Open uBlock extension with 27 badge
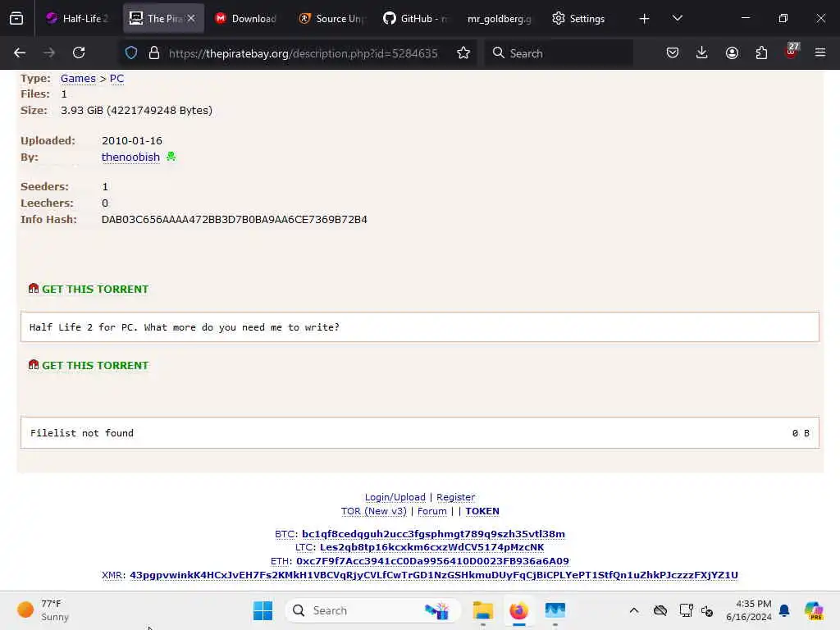This screenshot has width=840, height=630. pos(792,52)
